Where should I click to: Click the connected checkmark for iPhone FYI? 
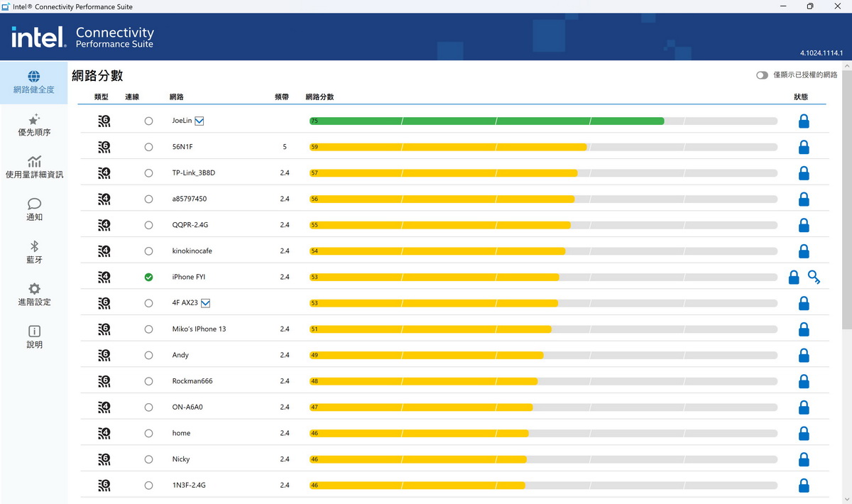click(148, 278)
